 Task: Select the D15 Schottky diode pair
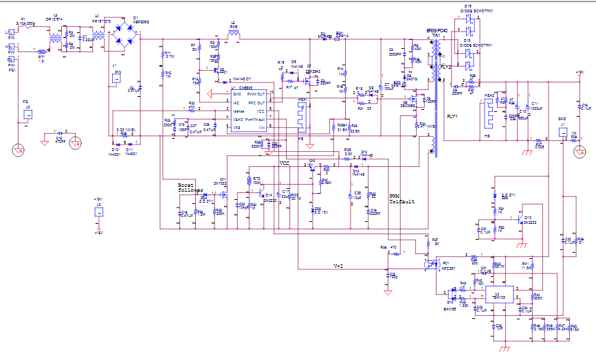[470, 59]
